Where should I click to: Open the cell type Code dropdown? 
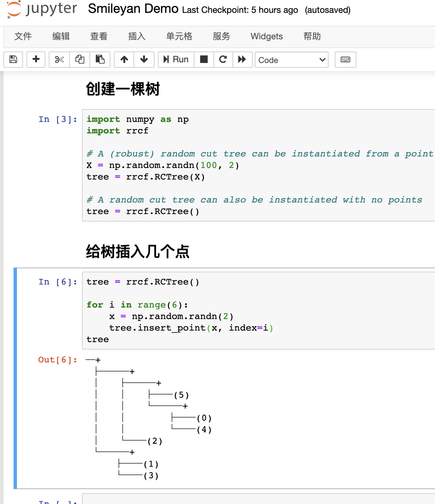point(292,60)
